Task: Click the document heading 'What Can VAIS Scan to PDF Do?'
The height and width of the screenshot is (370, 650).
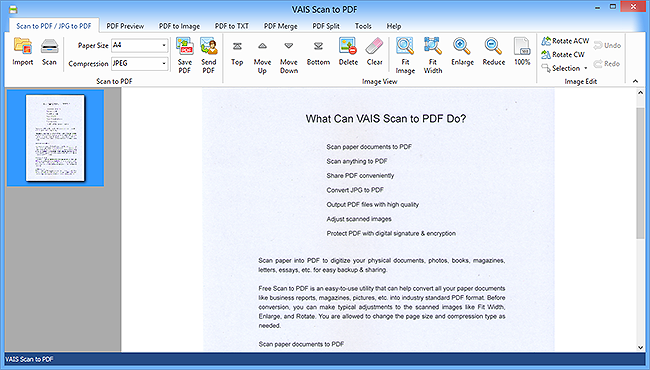Action: point(386,119)
